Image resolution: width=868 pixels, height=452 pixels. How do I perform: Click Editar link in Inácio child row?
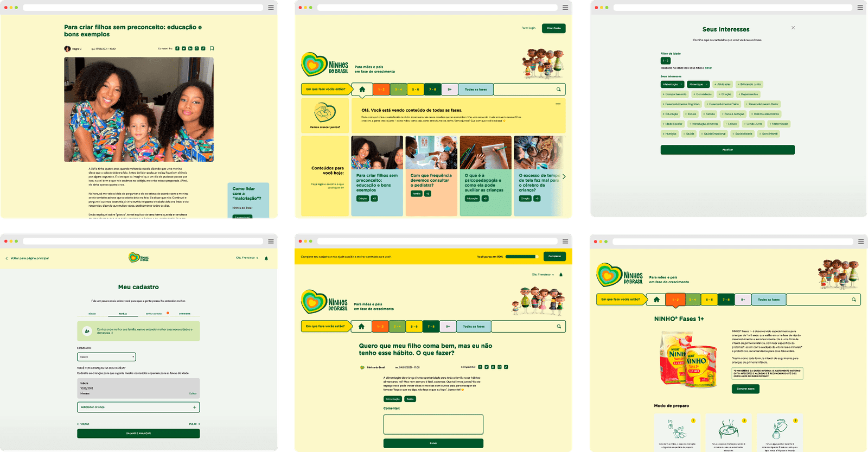[x=193, y=393]
